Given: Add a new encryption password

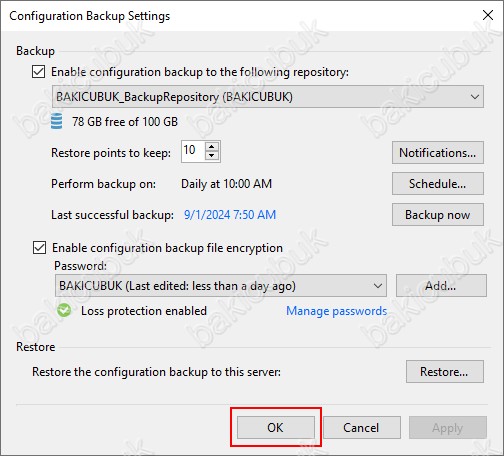Looking at the screenshot, I should tap(441, 286).
